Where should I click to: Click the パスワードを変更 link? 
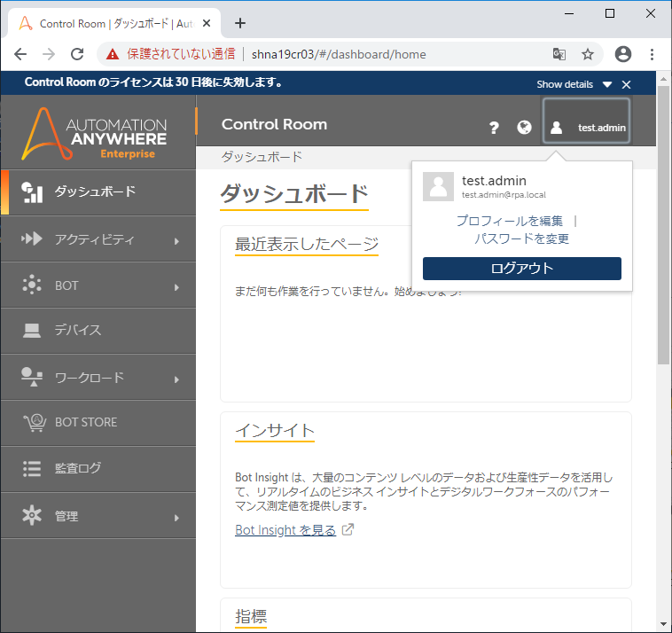(521, 238)
